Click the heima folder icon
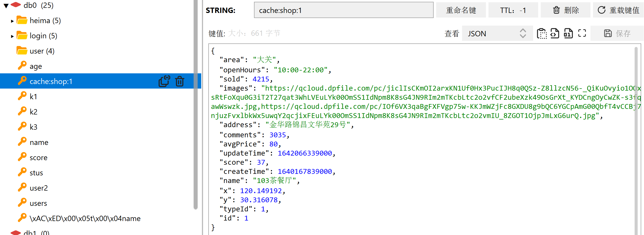Image resolution: width=644 pixels, height=235 pixels. click(x=22, y=20)
